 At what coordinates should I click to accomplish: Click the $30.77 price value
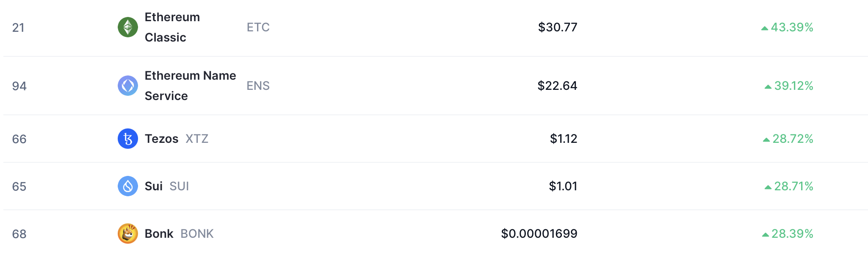(x=557, y=27)
